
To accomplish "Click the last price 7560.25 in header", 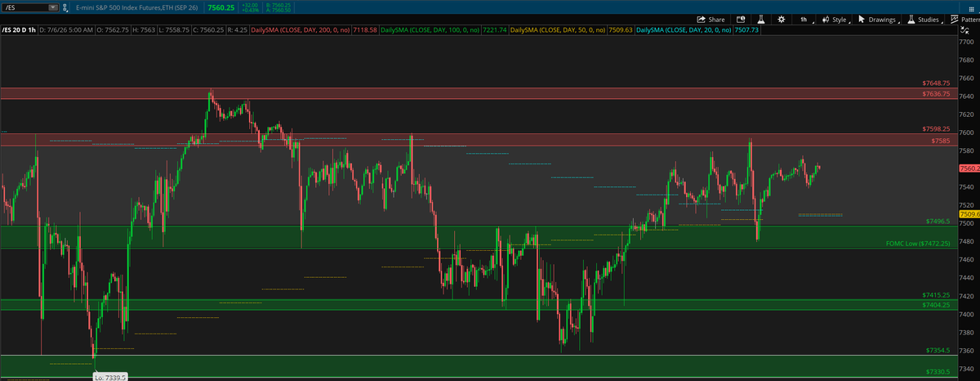I will [x=222, y=7].
